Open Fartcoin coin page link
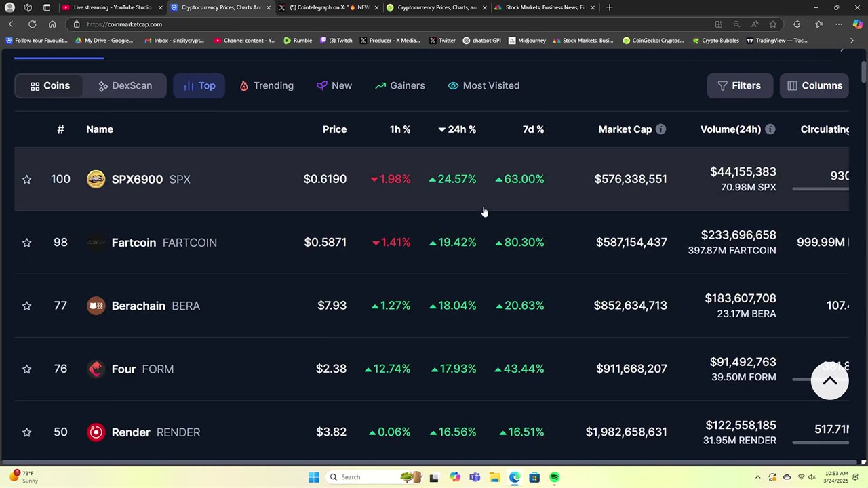 pos(164,242)
